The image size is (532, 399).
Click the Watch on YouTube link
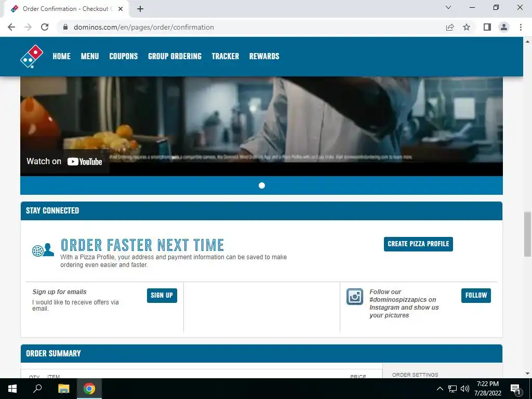point(64,162)
